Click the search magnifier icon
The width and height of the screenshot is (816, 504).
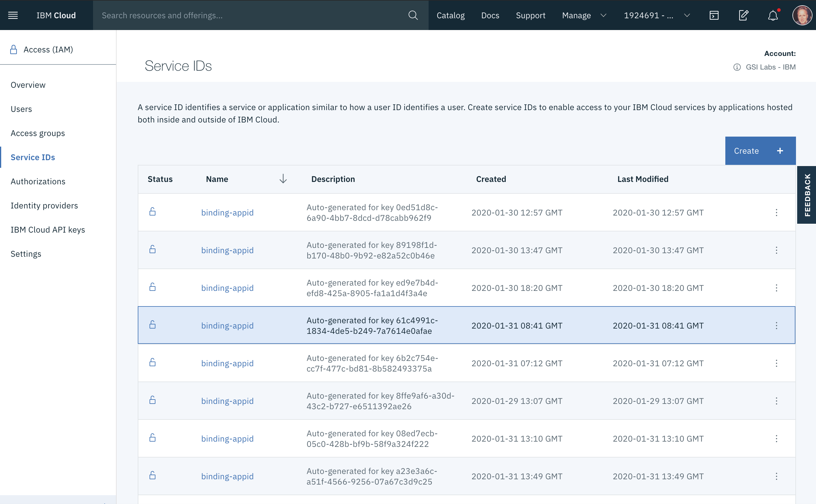point(413,15)
